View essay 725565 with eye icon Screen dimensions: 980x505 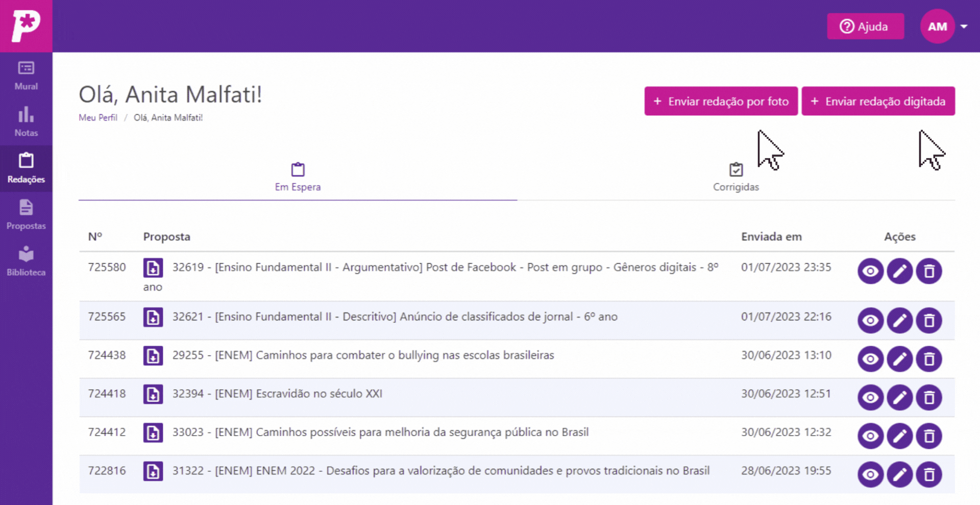tap(870, 320)
